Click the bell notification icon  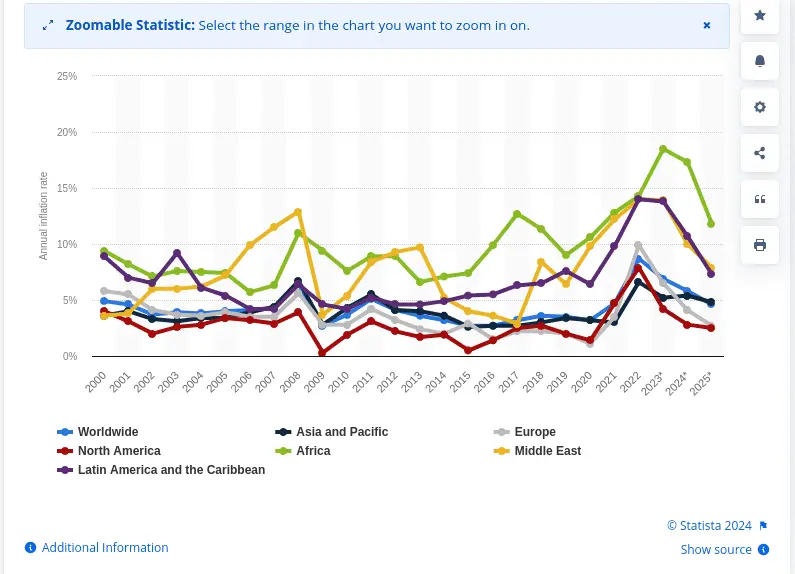[760, 61]
